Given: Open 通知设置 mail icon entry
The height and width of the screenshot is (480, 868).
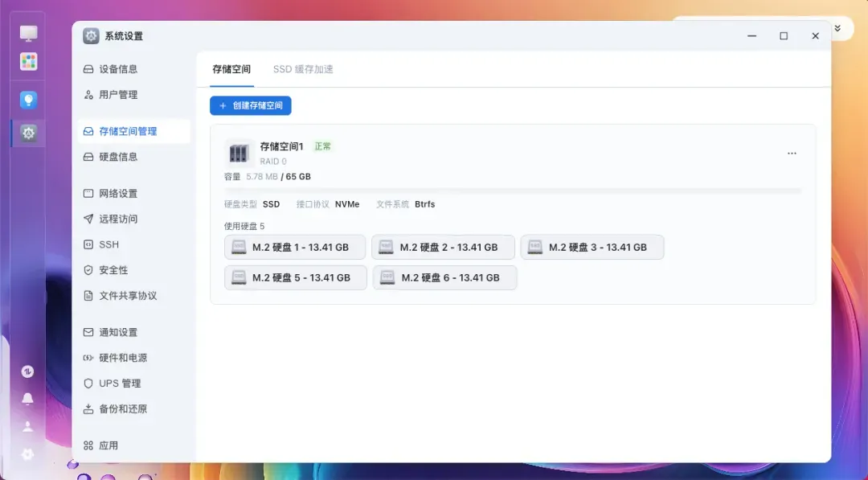Looking at the screenshot, I should point(118,332).
